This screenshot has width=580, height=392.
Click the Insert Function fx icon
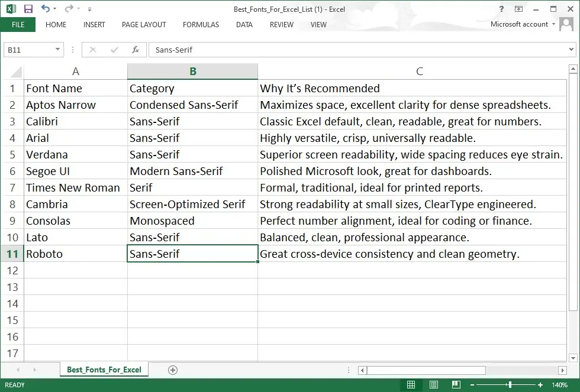click(136, 50)
